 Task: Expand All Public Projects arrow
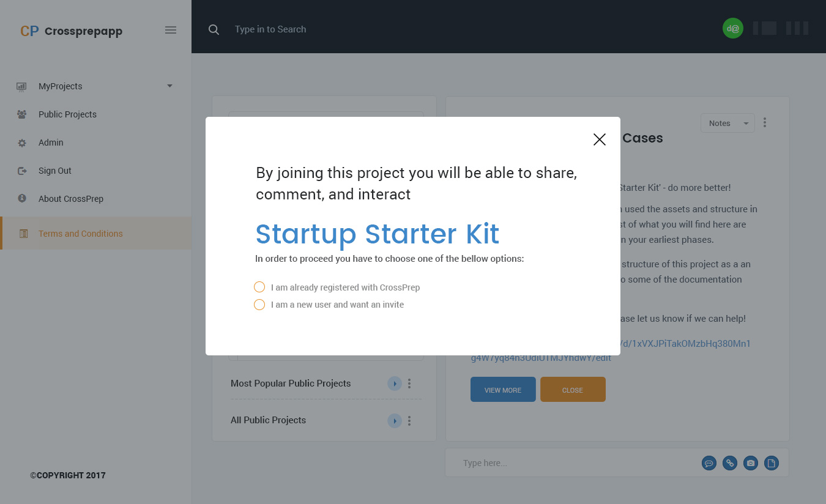click(395, 421)
